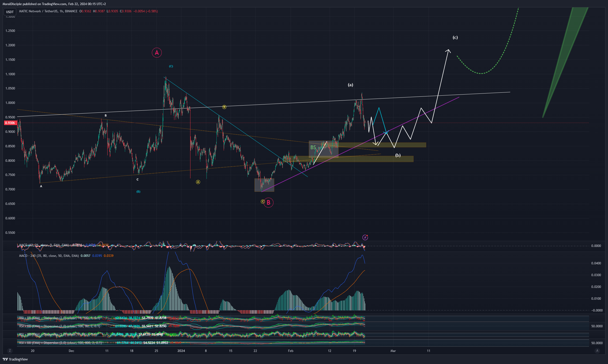Click MACD 240 signal value 0.0339
Screen dimensions: 608x364
pyautogui.click(x=108, y=256)
